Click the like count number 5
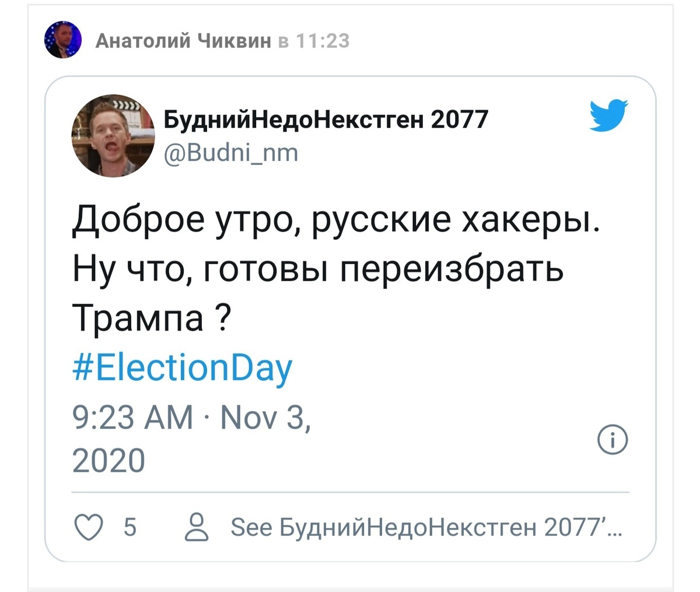 130,527
